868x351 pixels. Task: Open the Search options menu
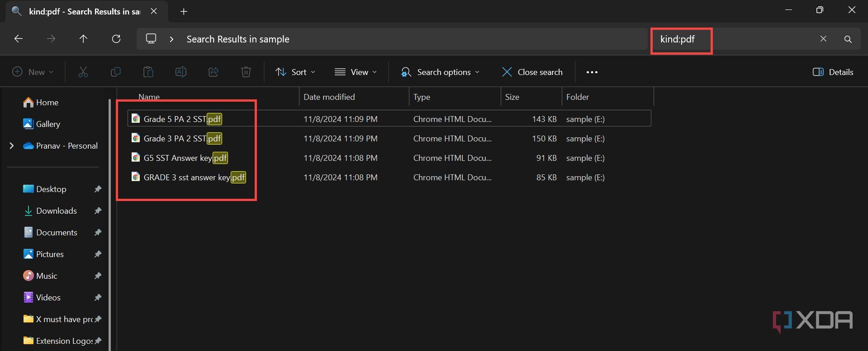[440, 72]
